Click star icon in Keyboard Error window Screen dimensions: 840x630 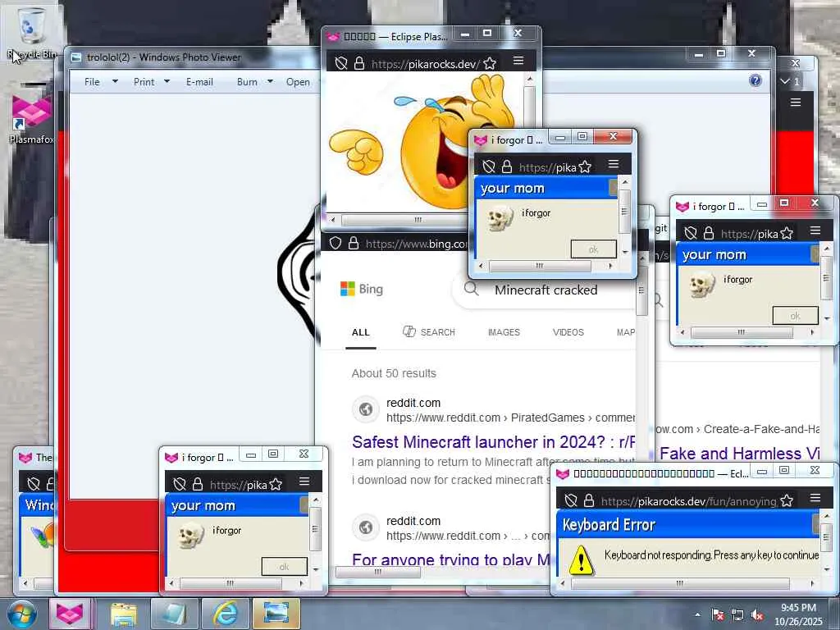[x=787, y=501]
